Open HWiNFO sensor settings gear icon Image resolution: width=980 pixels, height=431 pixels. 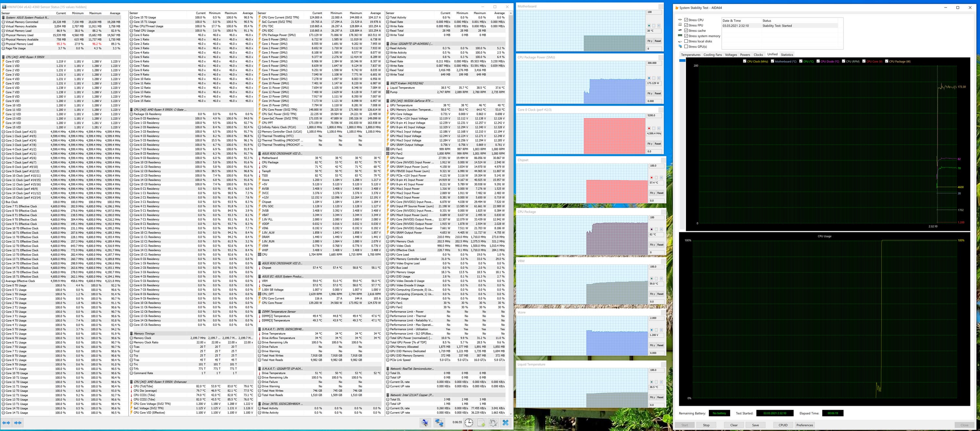click(x=493, y=422)
